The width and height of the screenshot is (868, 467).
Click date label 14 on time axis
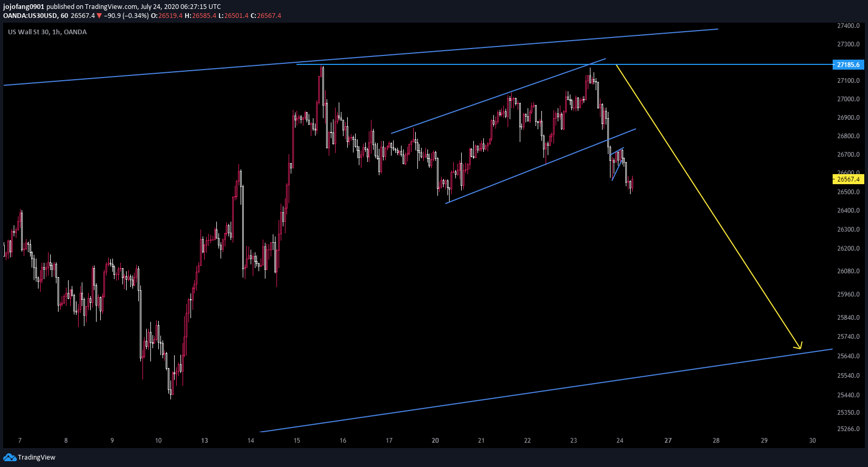[251, 441]
